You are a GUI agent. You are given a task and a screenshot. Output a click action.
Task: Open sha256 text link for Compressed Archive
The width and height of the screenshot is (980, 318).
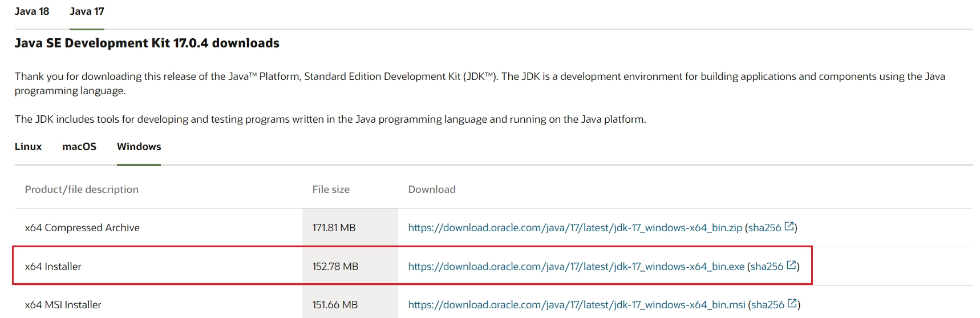(x=764, y=228)
